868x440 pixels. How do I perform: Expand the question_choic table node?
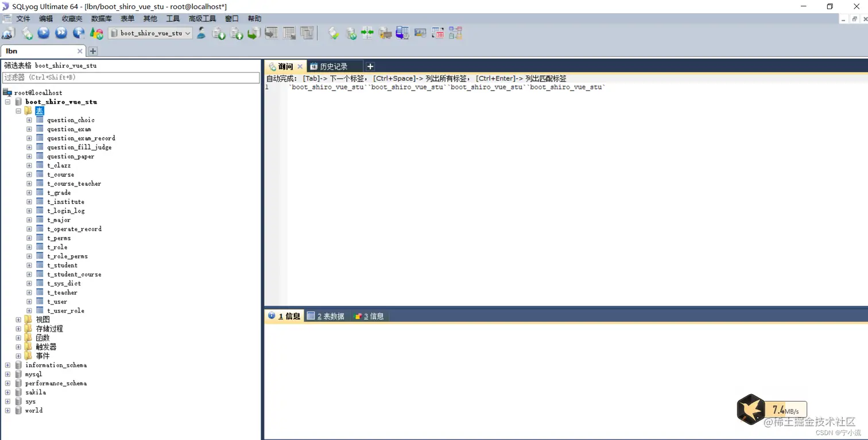coord(29,120)
